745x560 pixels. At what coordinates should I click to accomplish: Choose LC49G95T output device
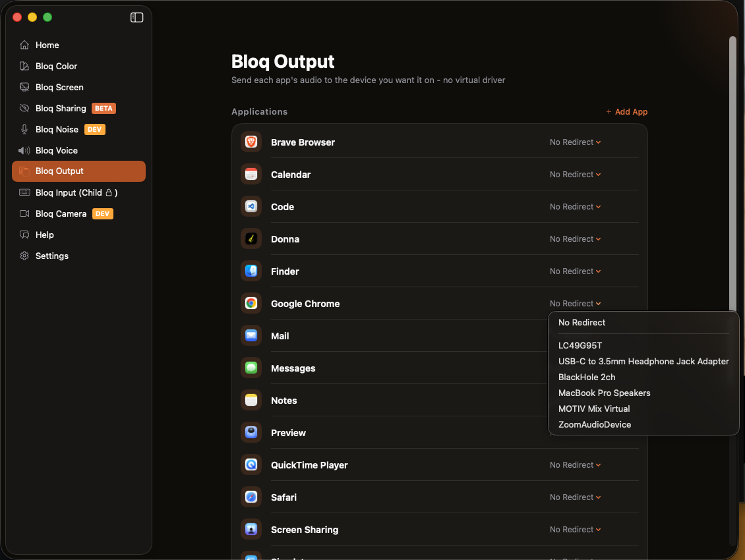[x=643, y=345]
